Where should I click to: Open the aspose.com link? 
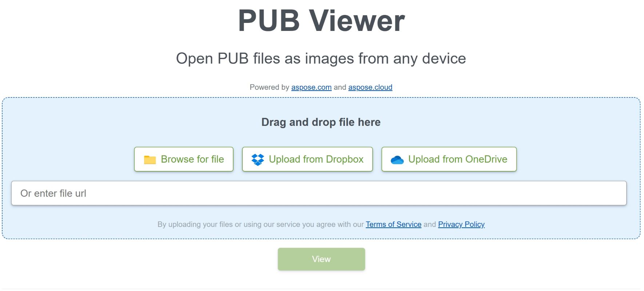click(x=311, y=87)
